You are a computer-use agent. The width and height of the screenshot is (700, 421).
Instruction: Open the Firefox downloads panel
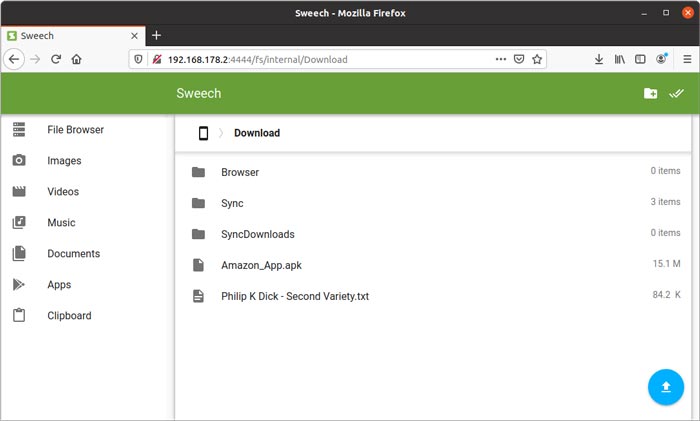[599, 59]
